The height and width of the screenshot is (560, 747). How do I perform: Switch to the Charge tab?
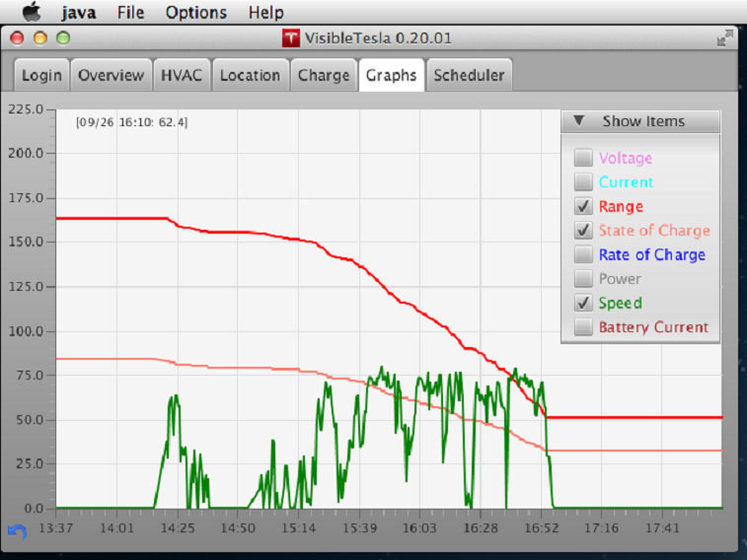324,75
